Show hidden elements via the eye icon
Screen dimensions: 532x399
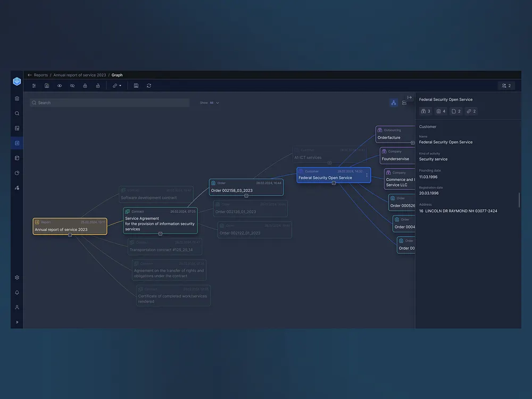point(59,86)
